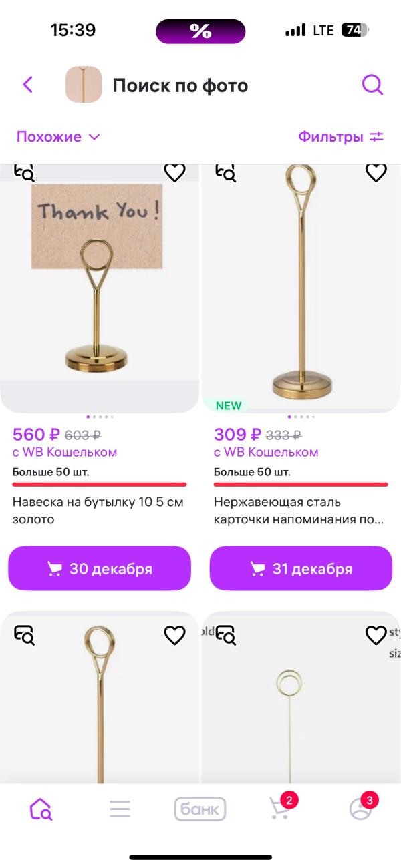Screen dimensions: 401x868
Task: View the query photo thumbnail in the header
Action: tap(83, 85)
